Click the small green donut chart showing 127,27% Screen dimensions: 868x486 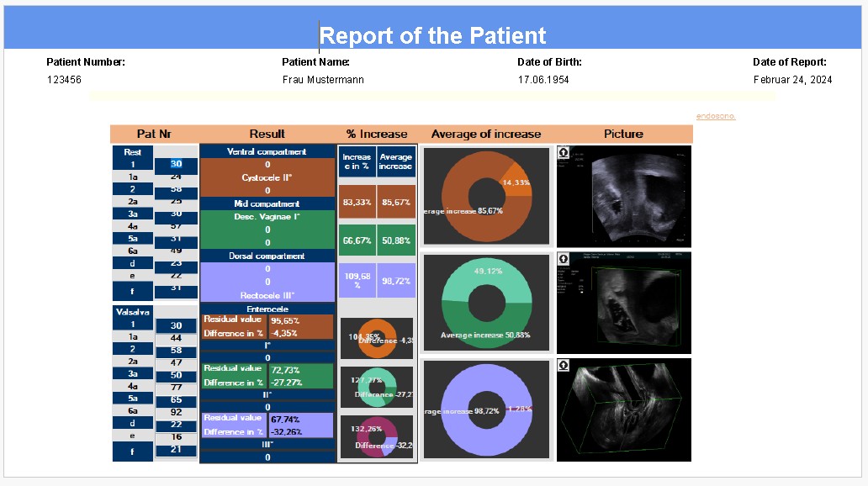click(377, 387)
